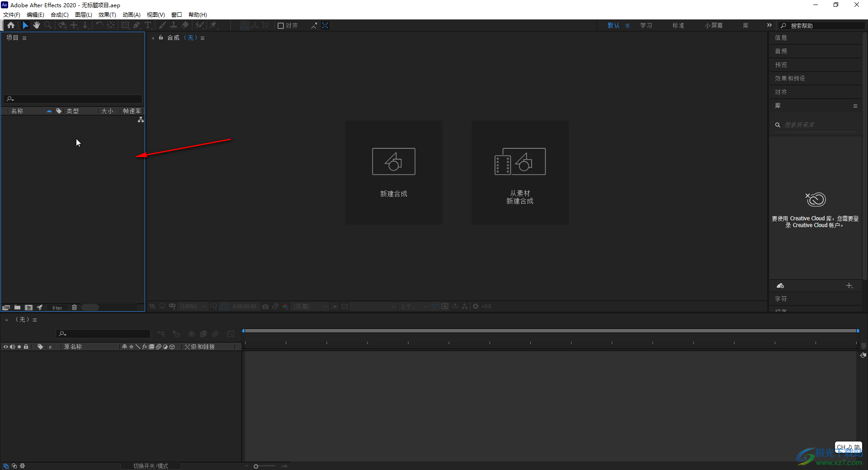Click the timeline layer search field
The image size is (868, 470).
(x=103, y=334)
